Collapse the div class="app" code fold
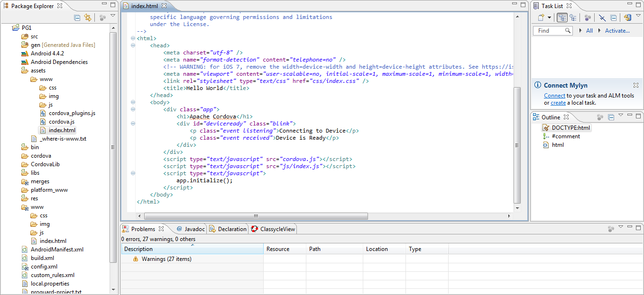 pos(133,109)
